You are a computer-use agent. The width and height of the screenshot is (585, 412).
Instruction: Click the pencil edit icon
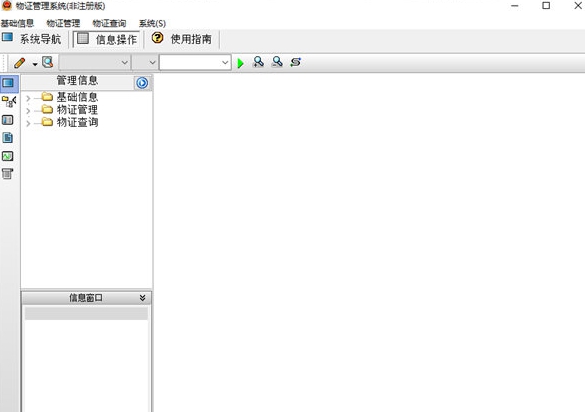(19, 63)
